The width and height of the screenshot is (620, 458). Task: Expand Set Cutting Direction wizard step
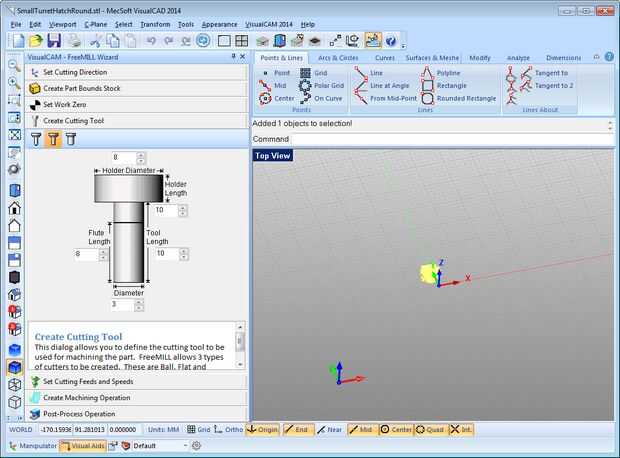[x=136, y=72]
